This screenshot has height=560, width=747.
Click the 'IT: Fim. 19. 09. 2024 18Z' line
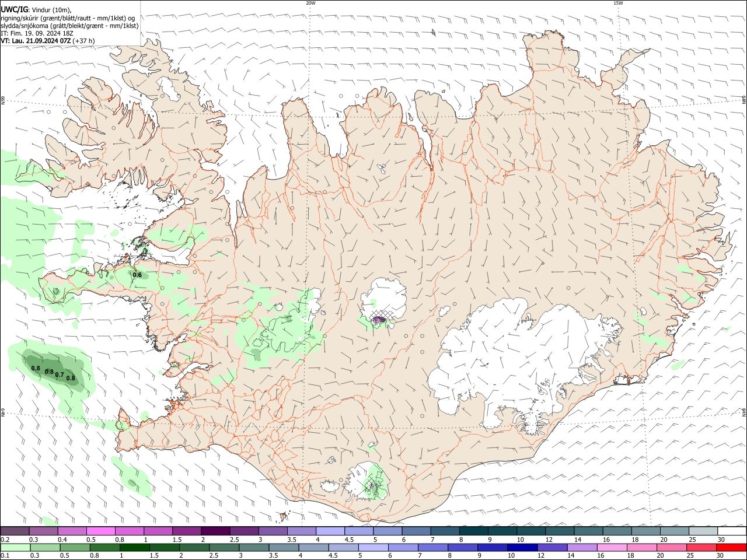point(37,33)
